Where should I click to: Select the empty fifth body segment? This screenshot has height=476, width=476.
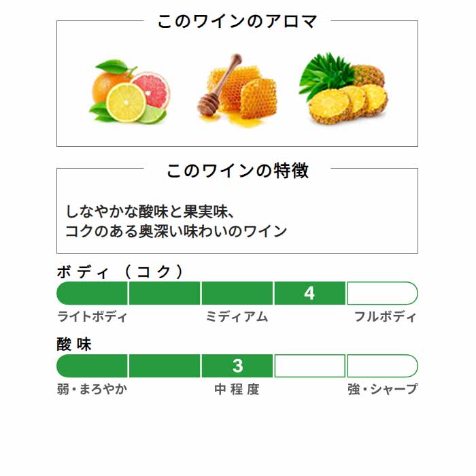[382, 293]
